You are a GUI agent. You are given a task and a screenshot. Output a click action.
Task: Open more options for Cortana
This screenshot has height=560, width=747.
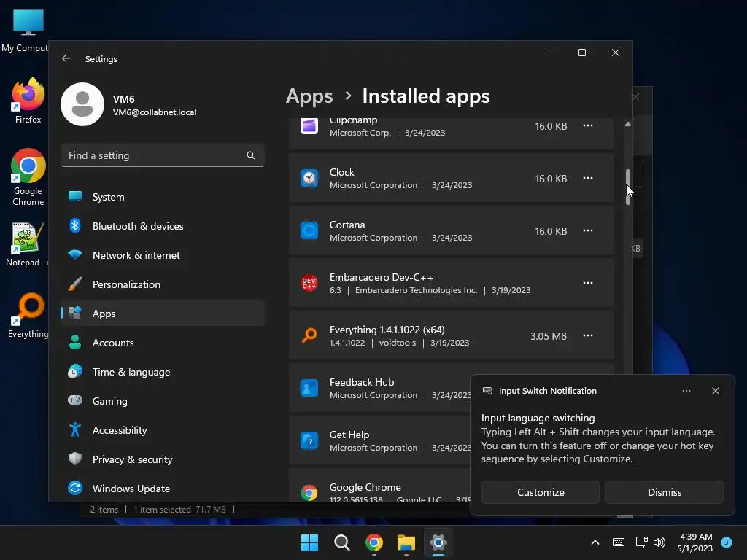tap(588, 230)
